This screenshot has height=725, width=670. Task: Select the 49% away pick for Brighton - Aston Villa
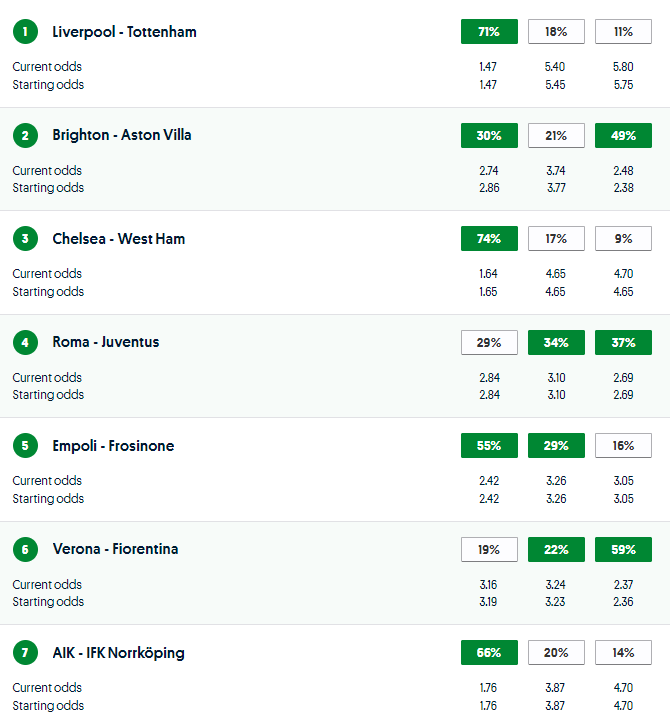tap(623, 135)
